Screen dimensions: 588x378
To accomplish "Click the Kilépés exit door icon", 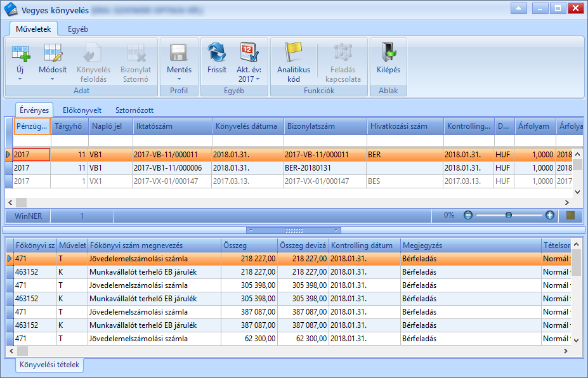I will click(x=388, y=52).
